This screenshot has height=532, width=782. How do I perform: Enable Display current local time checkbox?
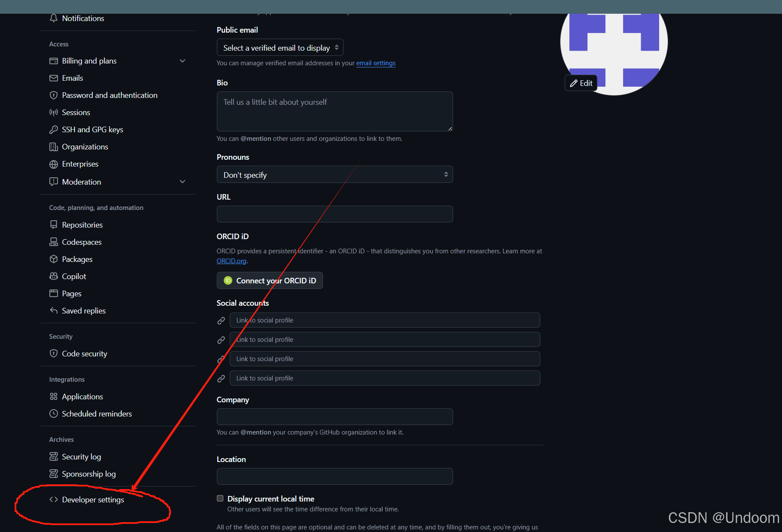220,499
